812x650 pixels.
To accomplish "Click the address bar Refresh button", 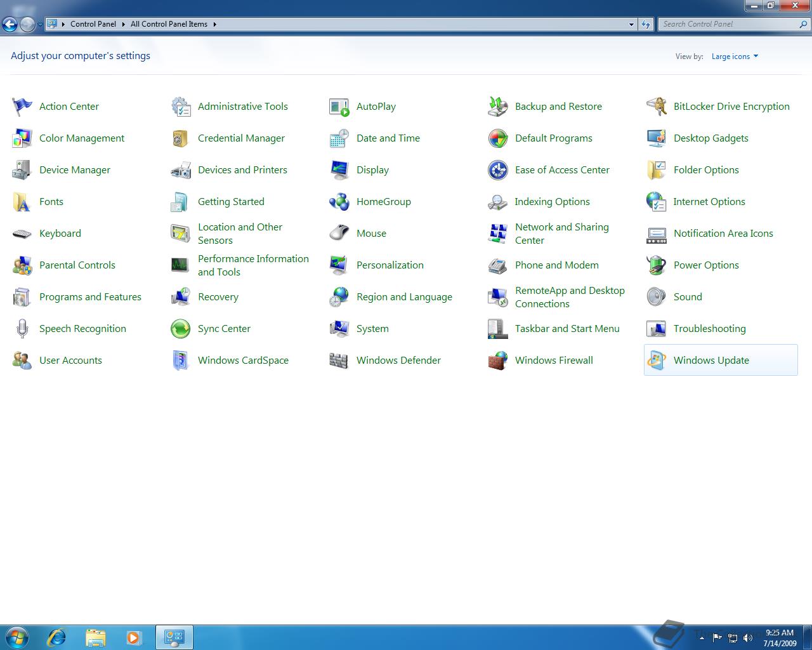I will (646, 24).
